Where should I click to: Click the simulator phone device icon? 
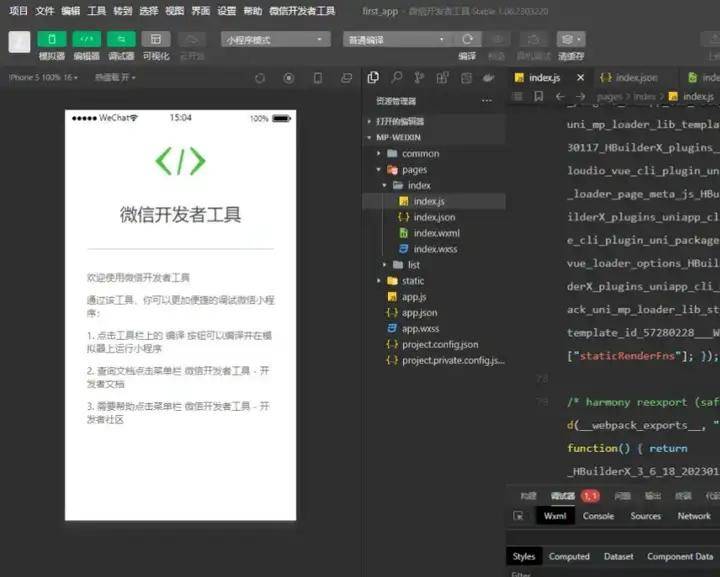pyautogui.click(x=318, y=78)
